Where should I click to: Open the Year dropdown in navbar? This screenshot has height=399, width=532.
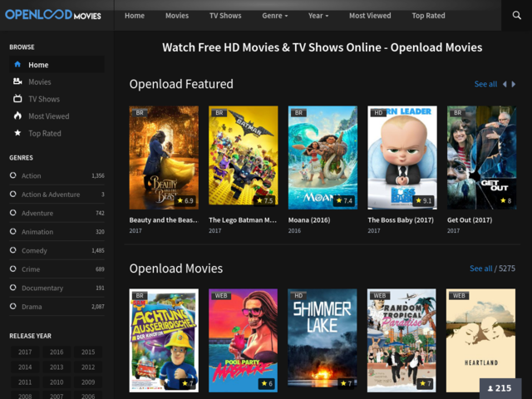click(318, 16)
